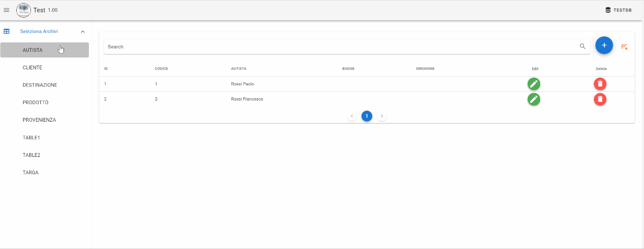Click the TESTDB database button
644x249 pixels.
click(x=618, y=10)
